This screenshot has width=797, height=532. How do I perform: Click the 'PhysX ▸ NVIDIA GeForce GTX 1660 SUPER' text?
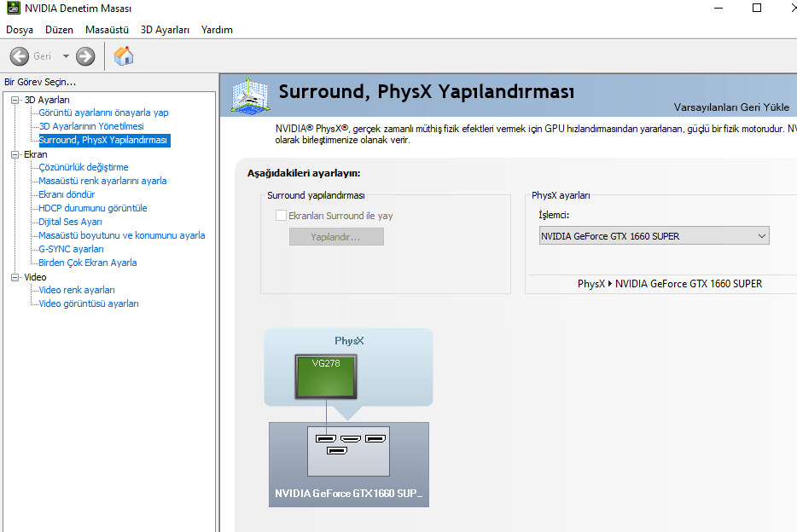point(669,284)
